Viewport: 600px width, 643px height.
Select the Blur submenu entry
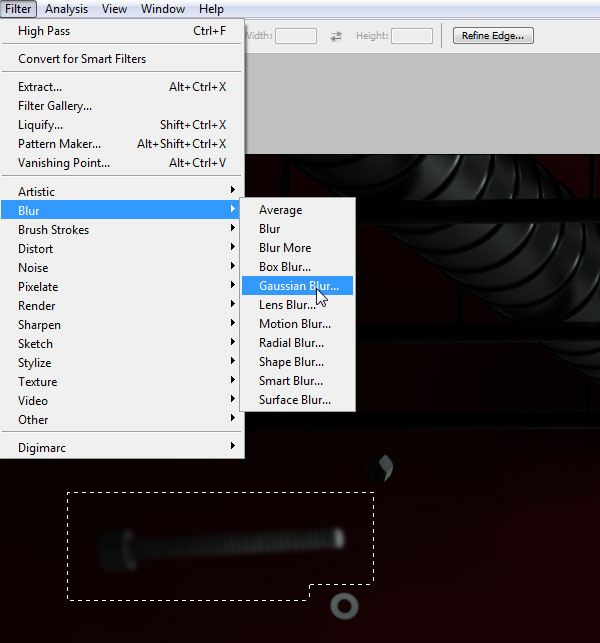click(x=122, y=210)
